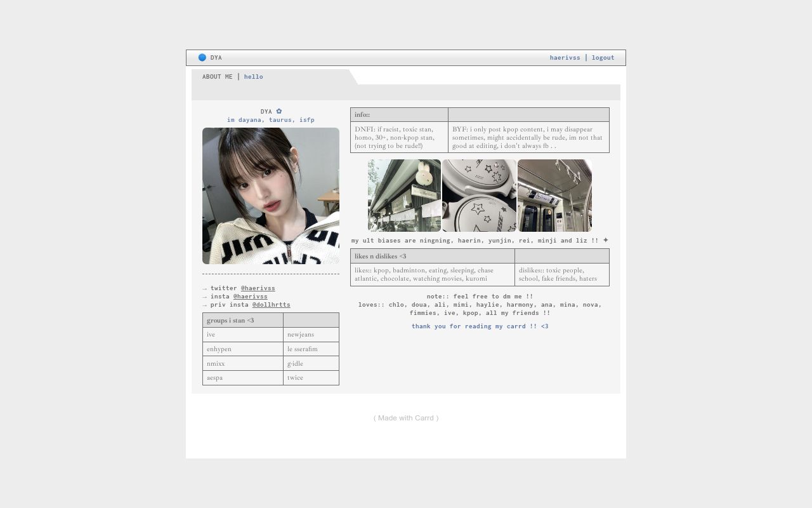Click the subway interior photo thumbnail
Screen dimensions: 812x508
[554, 195]
